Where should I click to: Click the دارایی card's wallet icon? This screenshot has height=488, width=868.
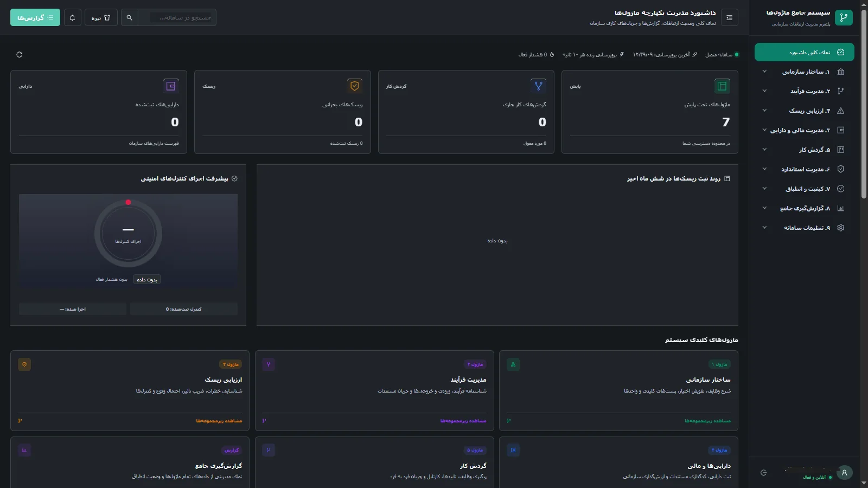point(171,86)
